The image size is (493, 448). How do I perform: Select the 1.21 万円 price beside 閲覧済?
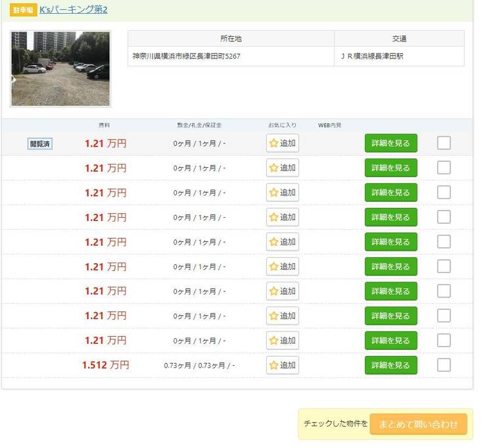[106, 143]
